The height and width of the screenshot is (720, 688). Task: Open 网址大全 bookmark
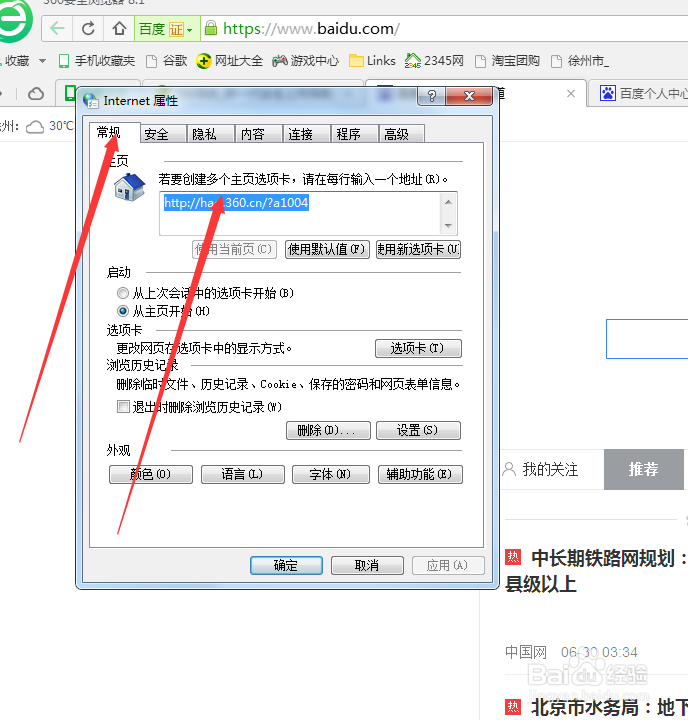pyautogui.click(x=229, y=61)
